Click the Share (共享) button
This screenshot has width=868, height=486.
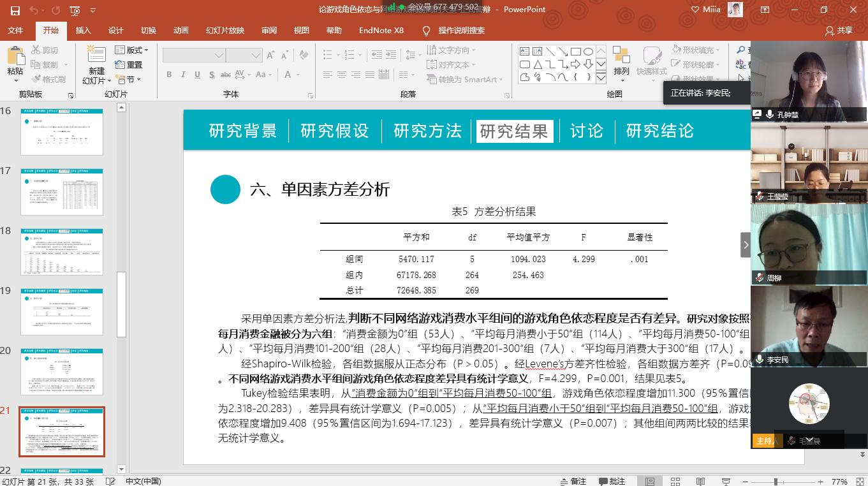point(839,31)
